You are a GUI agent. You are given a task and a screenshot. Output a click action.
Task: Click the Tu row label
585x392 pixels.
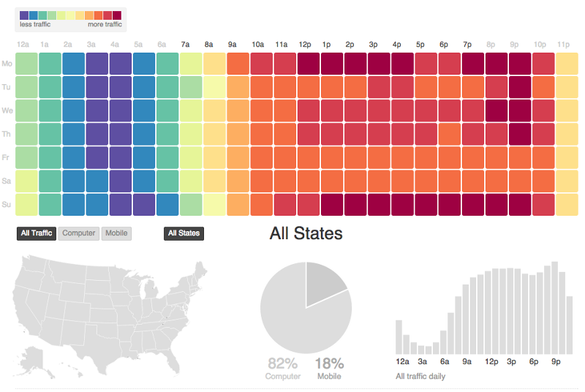6,87
